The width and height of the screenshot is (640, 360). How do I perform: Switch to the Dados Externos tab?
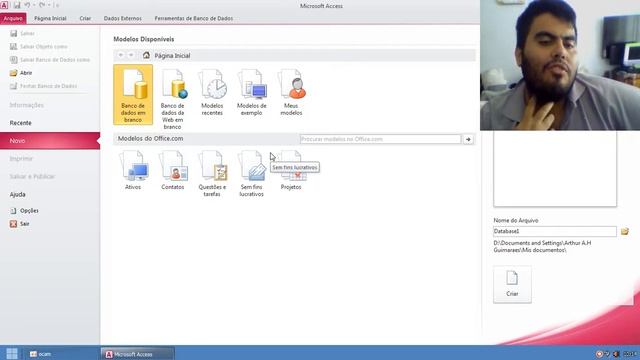(122, 18)
